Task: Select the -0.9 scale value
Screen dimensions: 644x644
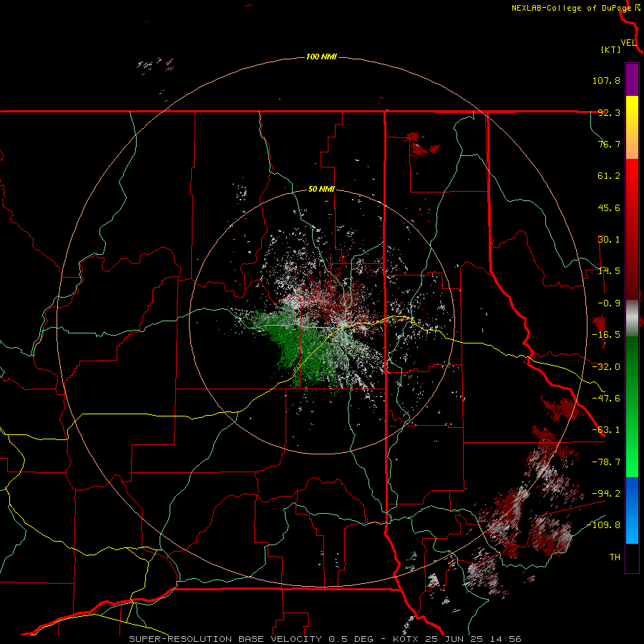Action: point(609,303)
